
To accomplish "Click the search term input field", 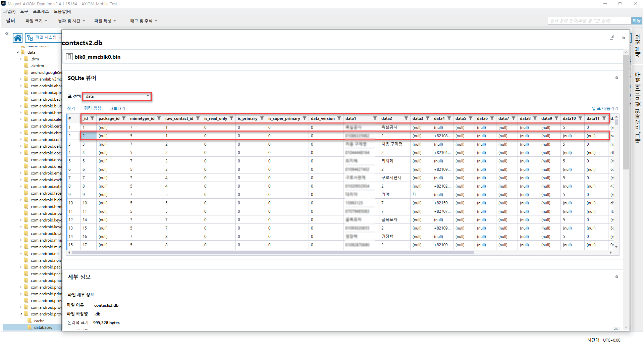I will [x=589, y=21].
